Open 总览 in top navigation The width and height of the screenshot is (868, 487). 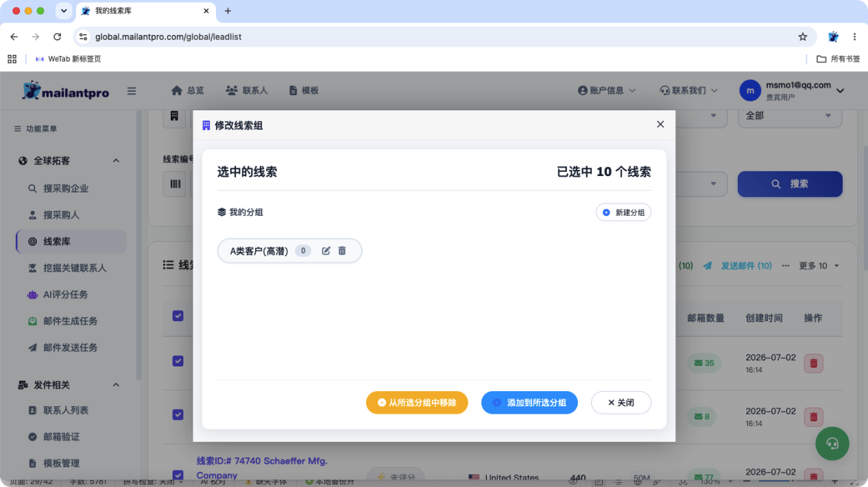188,90
